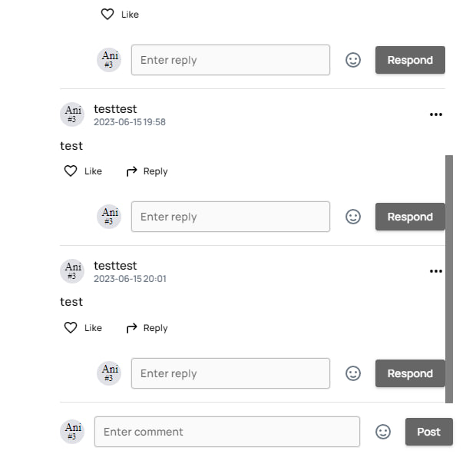This screenshot has height=464, width=476.
Task: Click the gray vertical scrollbar thumb
Action: [x=449, y=277]
